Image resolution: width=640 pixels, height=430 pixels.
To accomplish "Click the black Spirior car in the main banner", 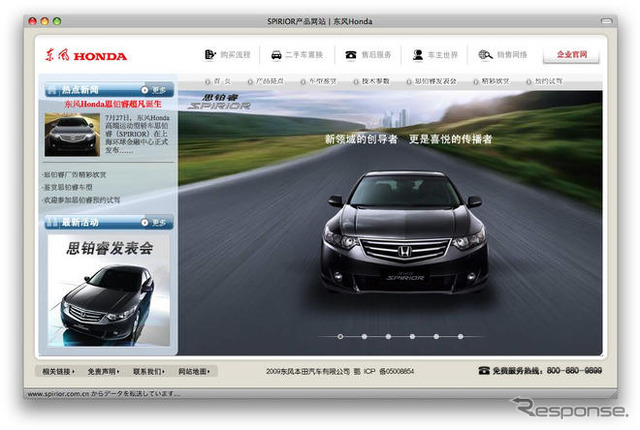I will [x=404, y=232].
